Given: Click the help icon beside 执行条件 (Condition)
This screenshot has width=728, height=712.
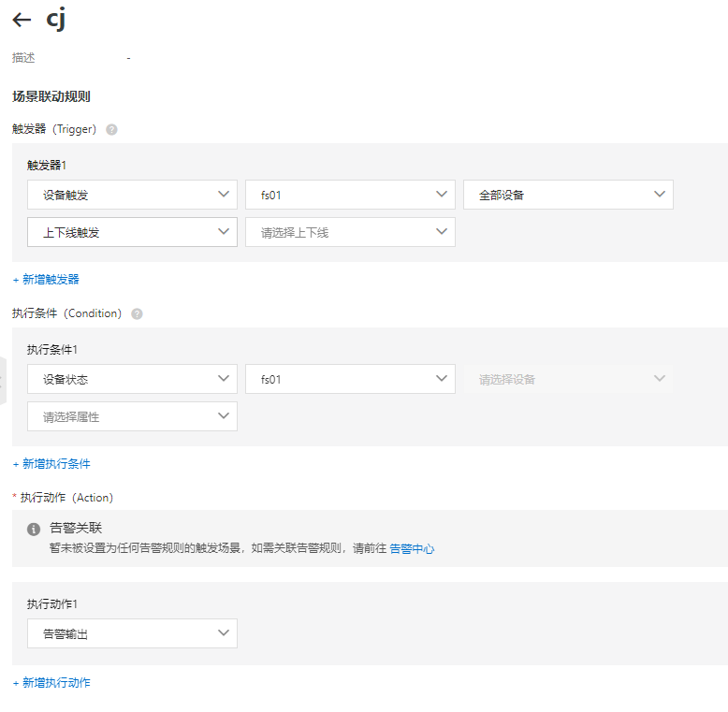Looking at the screenshot, I should pos(138,314).
